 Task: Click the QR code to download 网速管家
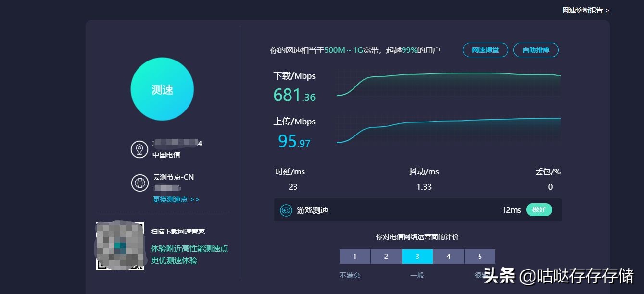pyautogui.click(x=120, y=245)
